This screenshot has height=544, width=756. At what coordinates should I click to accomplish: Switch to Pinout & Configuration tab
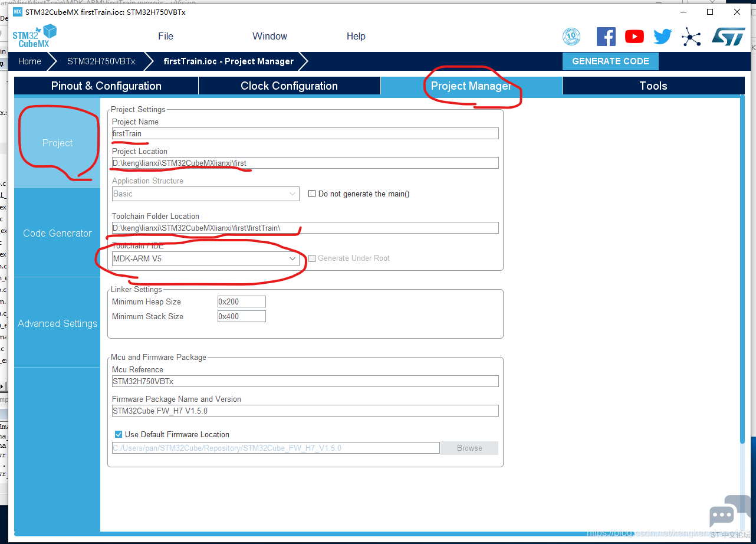[x=106, y=86]
